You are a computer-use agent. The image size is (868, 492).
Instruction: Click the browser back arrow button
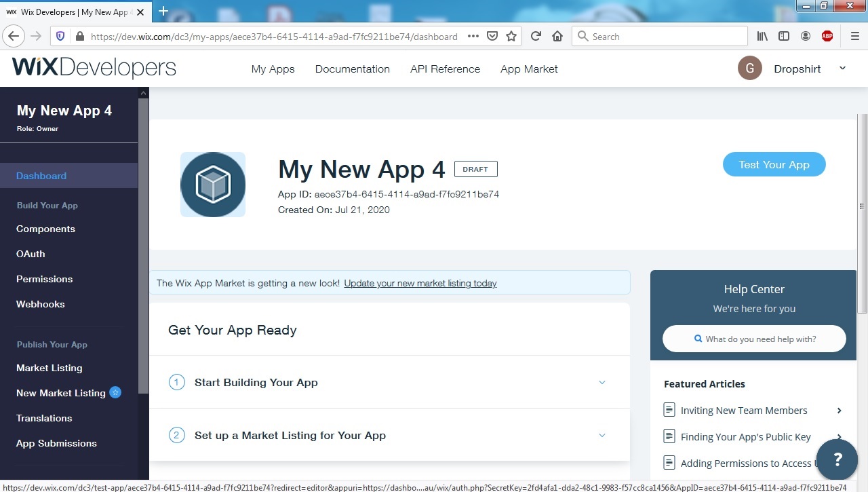(x=14, y=37)
